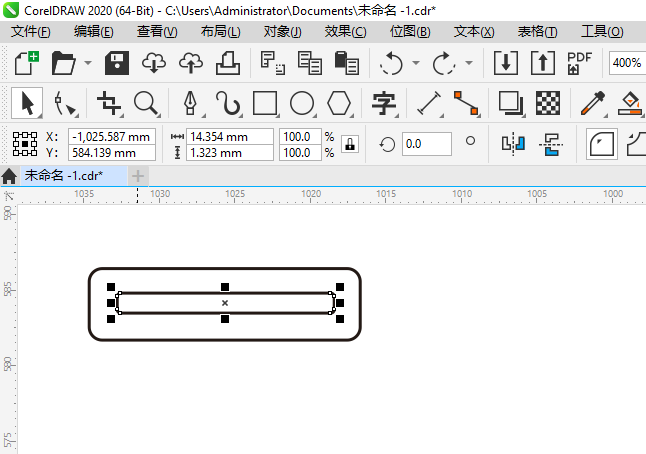
Task: Toggle the lock ratio button
Action: pos(350,144)
